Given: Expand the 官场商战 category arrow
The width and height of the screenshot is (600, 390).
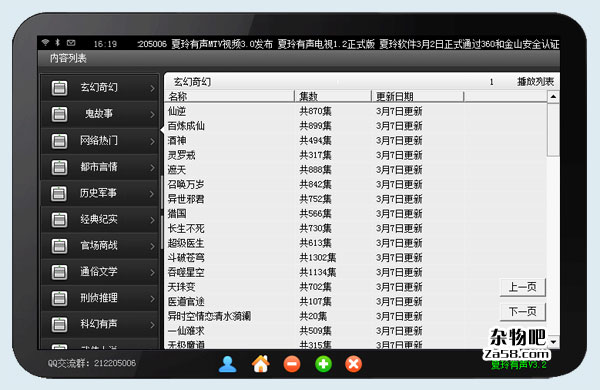Looking at the screenshot, I should pyautogui.click(x=152, y=246).
